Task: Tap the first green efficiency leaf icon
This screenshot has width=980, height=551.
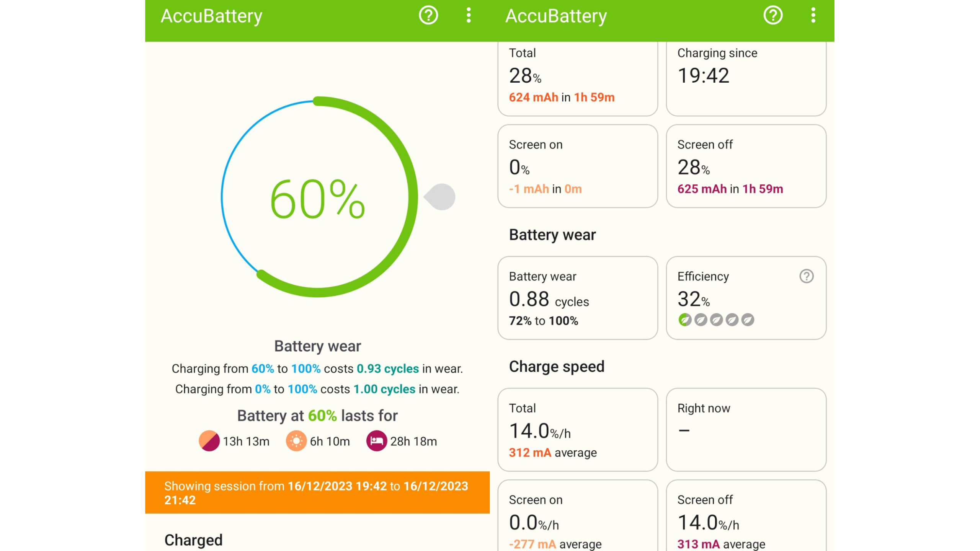Action: (684, 320)
